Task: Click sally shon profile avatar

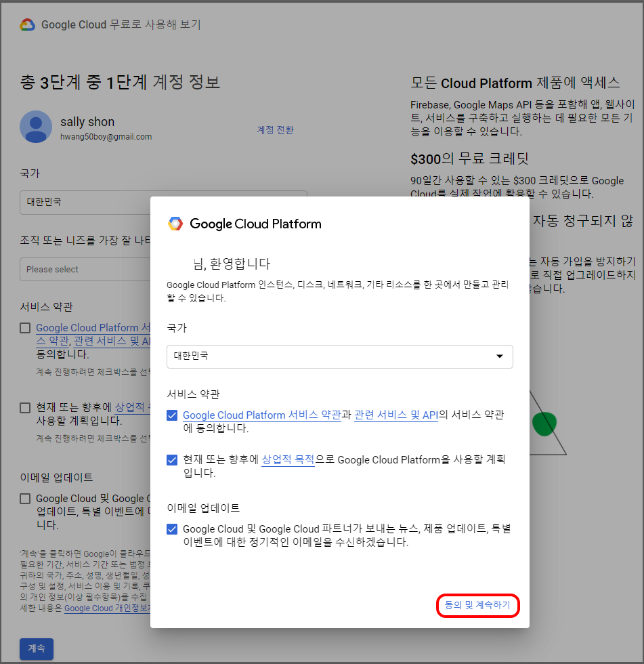Action: coord(36,127)
